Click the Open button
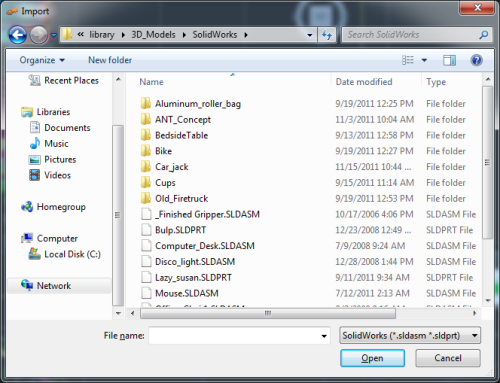Image resolution: width=500 pixels, height=383 pixels. pos(372,358)
